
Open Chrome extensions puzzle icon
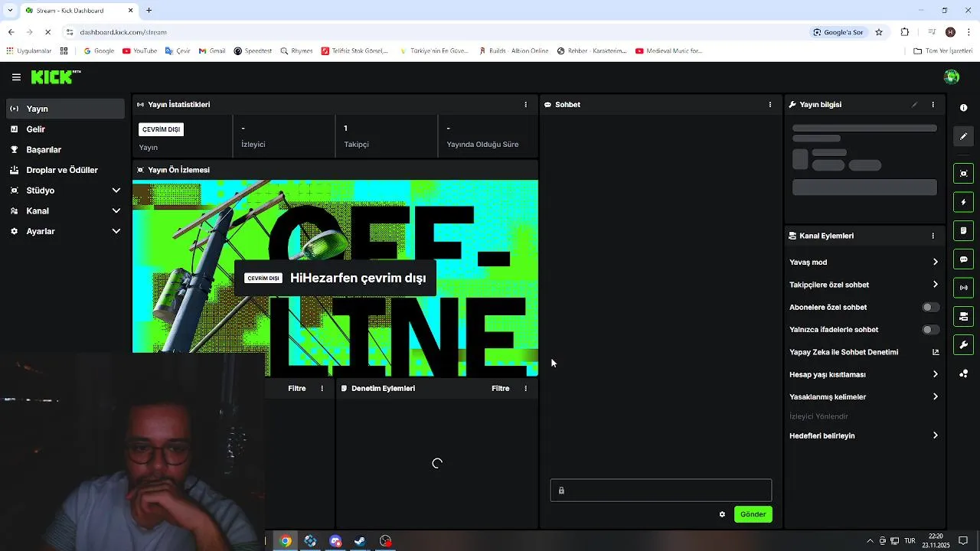coord(905,32)
